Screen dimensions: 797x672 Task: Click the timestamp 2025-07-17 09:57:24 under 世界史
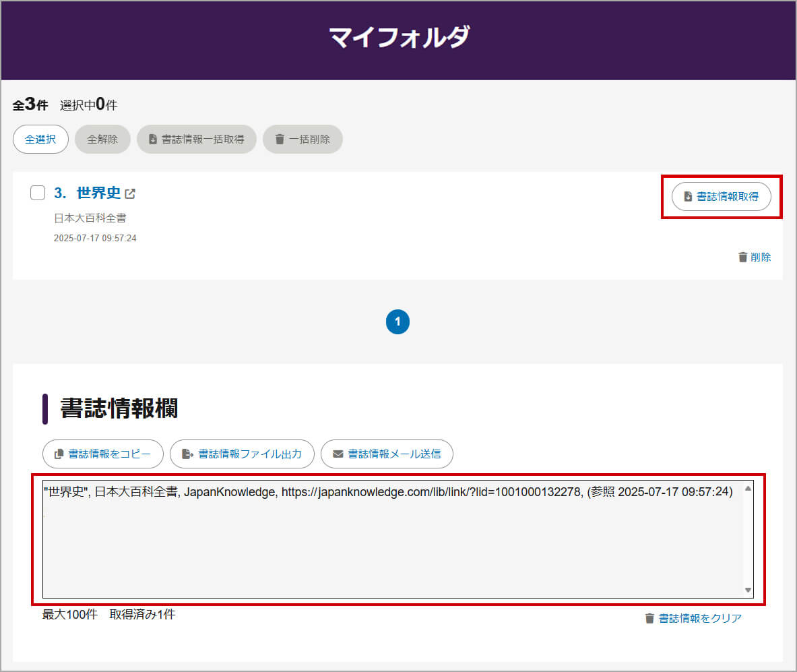(x=95, y=238)
